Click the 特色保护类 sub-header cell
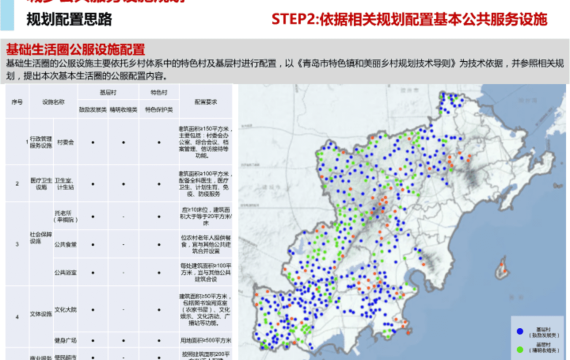 coord(159,109)
